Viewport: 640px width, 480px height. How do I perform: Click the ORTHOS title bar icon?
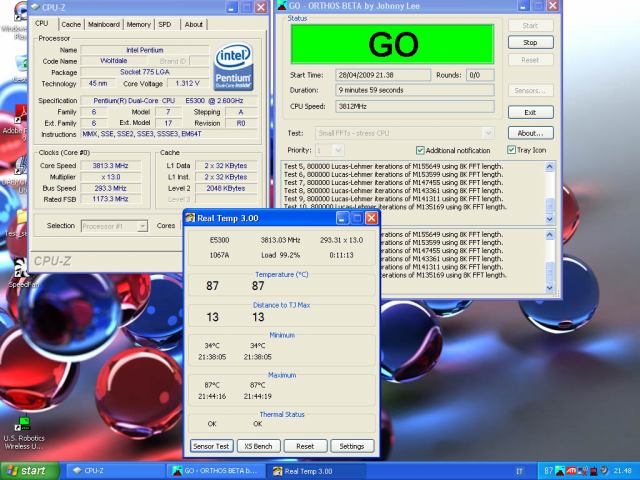click(282, 5)
